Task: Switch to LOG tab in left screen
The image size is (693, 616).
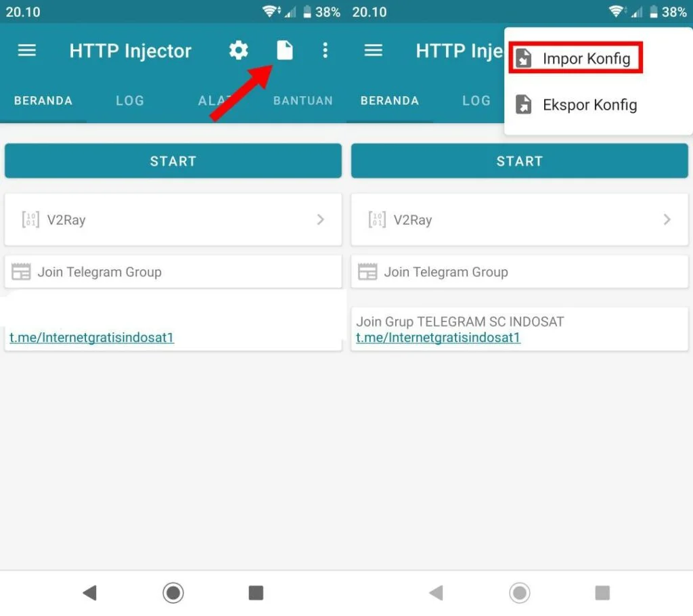Action: point(130,101)
